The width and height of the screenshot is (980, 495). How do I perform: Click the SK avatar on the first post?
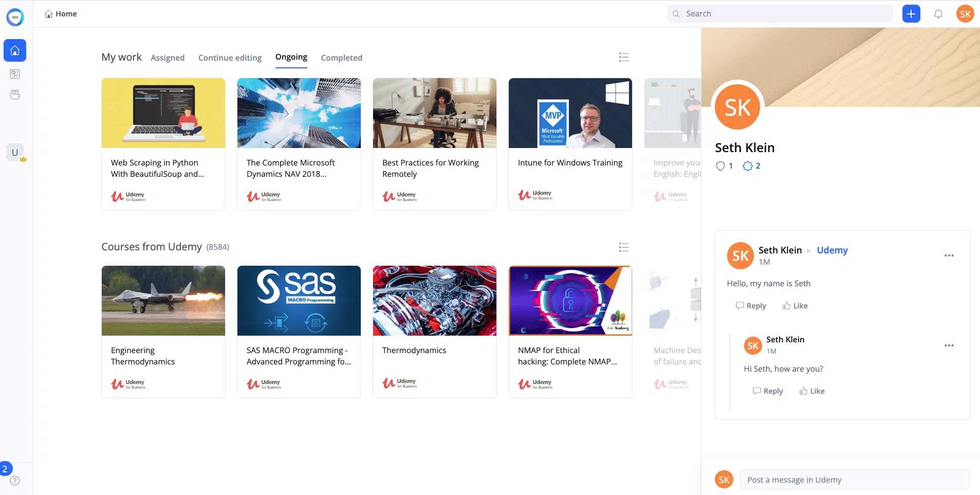tap(740, 256)
